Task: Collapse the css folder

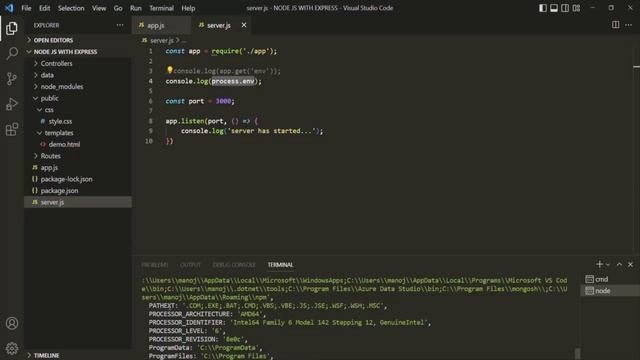Action: (x=49, y=110)
